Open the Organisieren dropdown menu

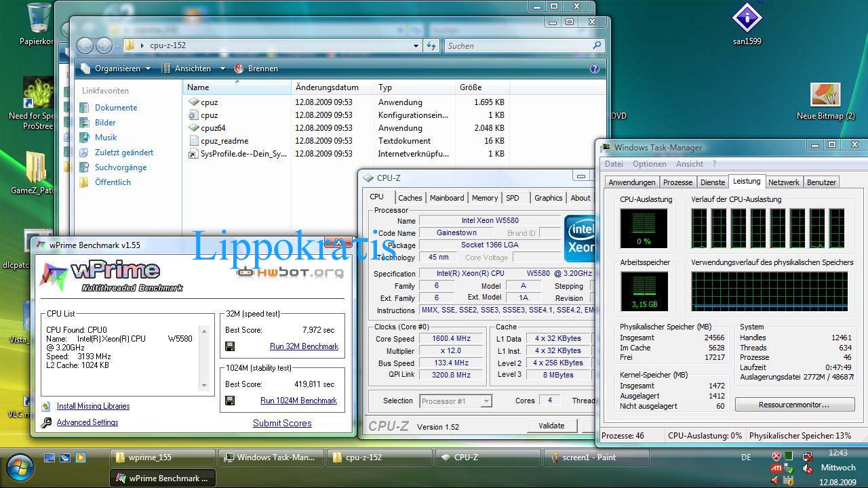coord(115,68)
